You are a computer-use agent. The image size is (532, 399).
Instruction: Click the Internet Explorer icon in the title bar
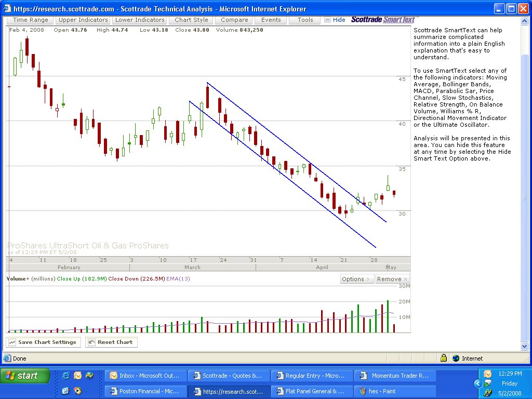click(x=7, y=8)
